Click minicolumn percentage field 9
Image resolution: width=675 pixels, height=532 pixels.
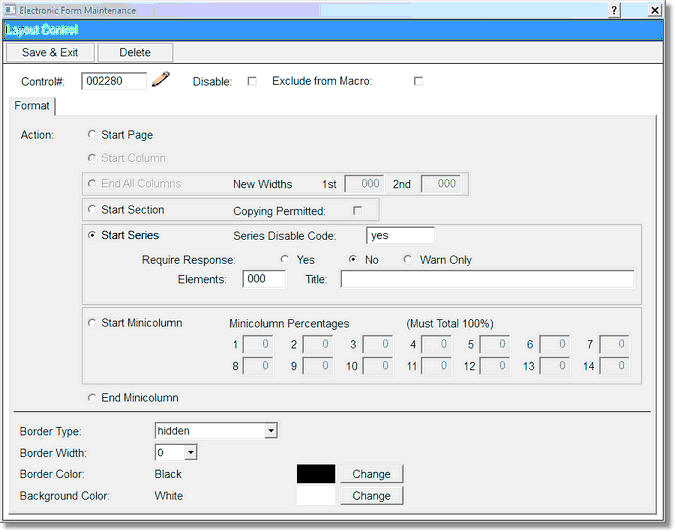pos(318,366)
